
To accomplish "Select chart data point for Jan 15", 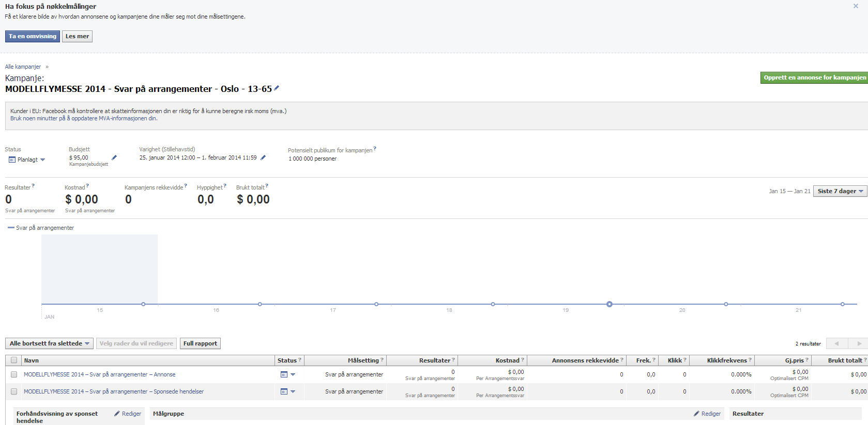I will click(143, 304).
